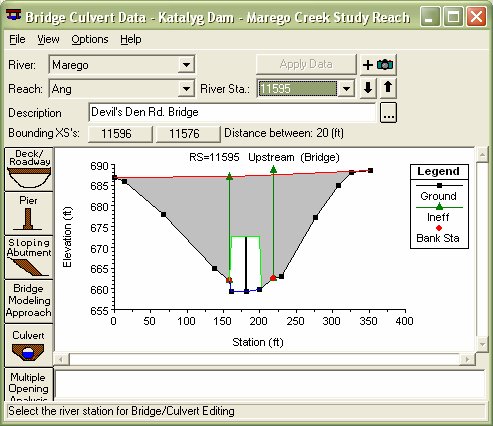Viewport: 493px width, 426px height.
Task: Click the HEC-RAS bridge title bar icon
Action: coord(13,15)
